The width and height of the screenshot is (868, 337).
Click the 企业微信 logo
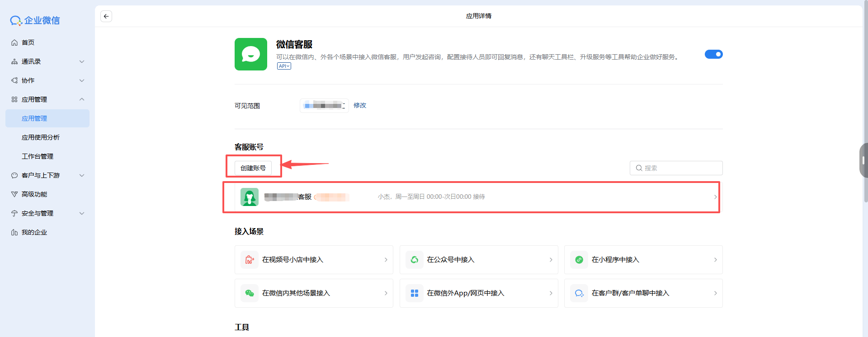point(35,20)
